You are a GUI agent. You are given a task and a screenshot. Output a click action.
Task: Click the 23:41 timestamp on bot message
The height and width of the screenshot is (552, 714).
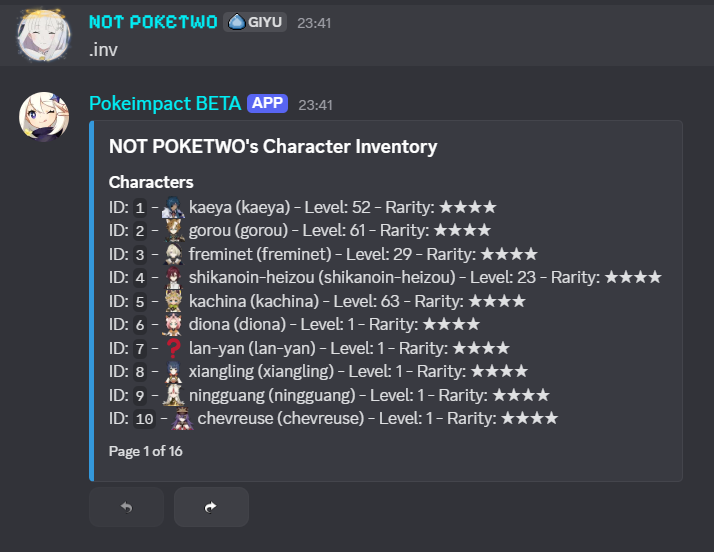[x=315, y=104]
